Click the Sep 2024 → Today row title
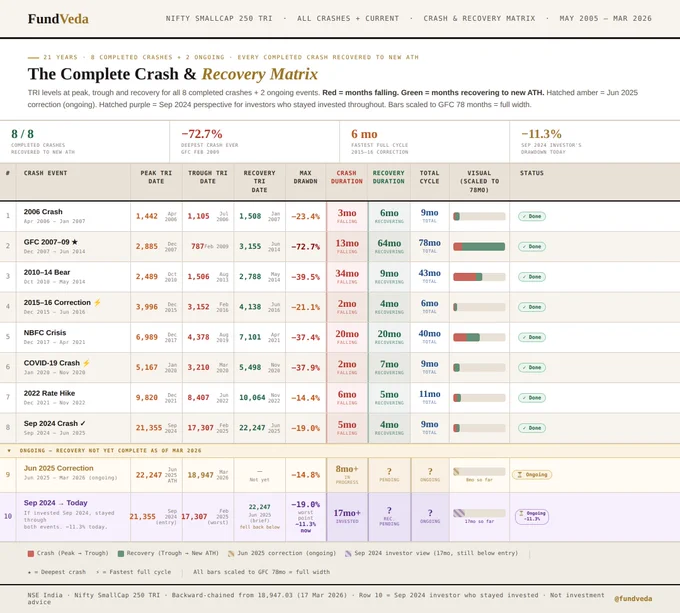This screenshot has width=680, height=613. (56, 503)
